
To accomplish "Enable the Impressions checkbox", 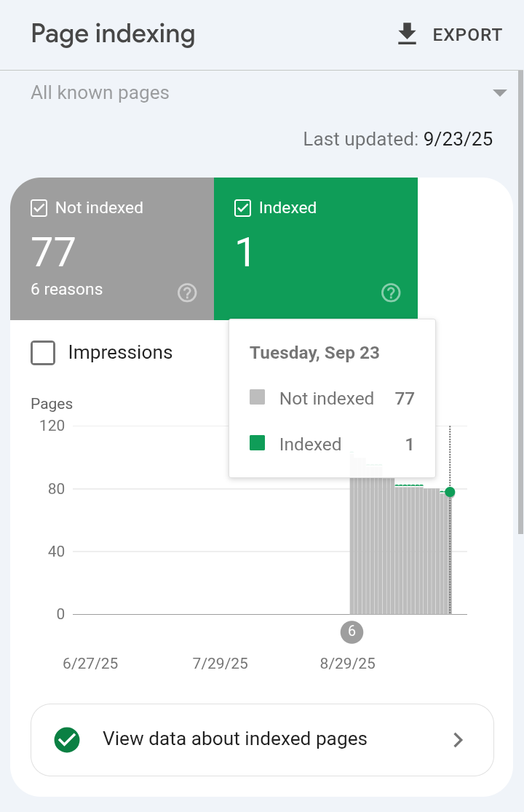I will [x=43, y=353].
